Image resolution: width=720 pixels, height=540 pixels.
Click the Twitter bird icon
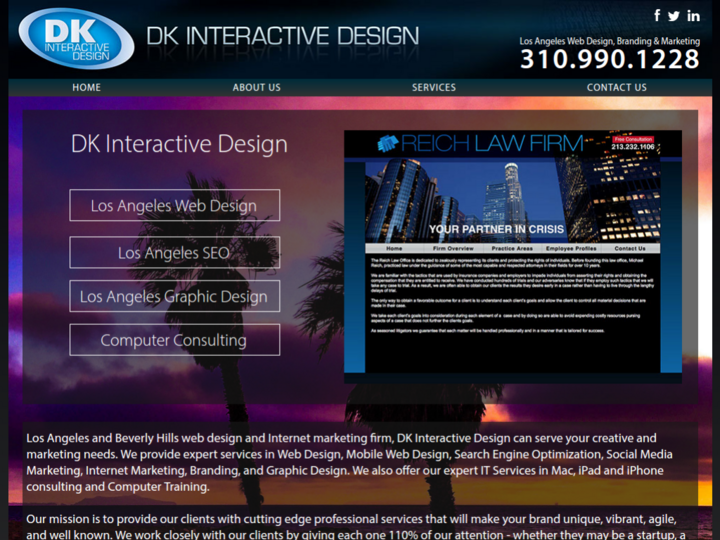pos(674,16)
